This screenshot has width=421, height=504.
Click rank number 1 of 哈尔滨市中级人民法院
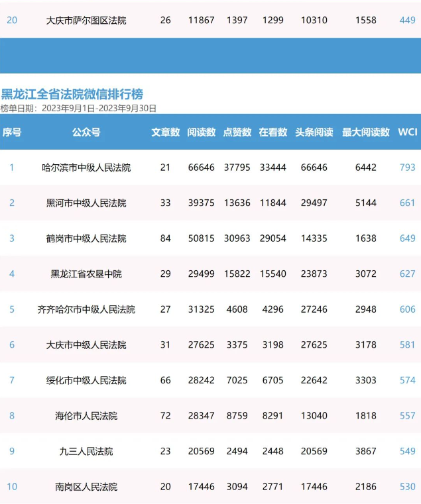tap(12, 168)
